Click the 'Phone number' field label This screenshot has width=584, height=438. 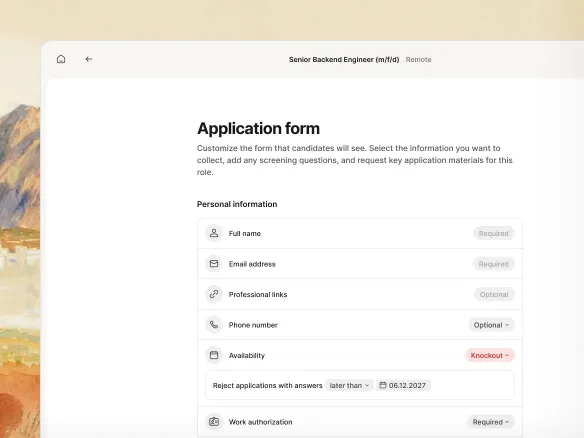pyautogui.click(x=253, y=325)
